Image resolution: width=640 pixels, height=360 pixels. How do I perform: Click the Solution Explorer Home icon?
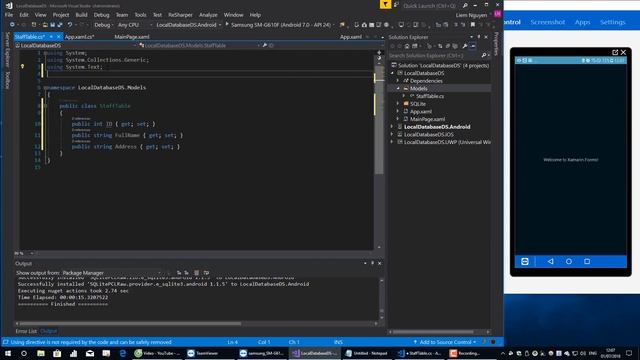point(407,46)
